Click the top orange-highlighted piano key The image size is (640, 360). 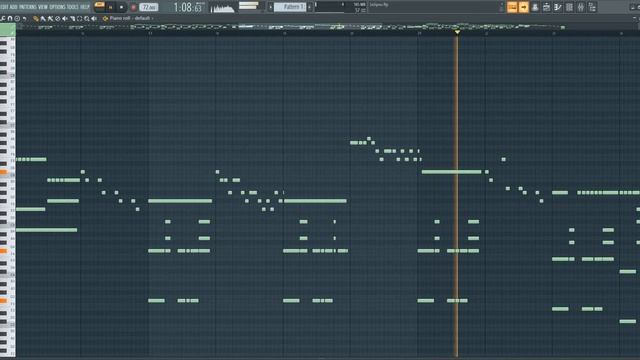coord(4,172)
